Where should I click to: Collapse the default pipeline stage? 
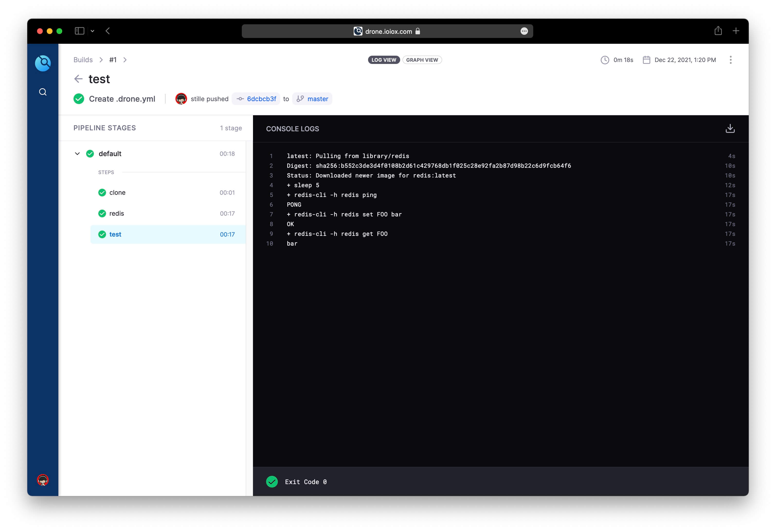coord(77,154)
